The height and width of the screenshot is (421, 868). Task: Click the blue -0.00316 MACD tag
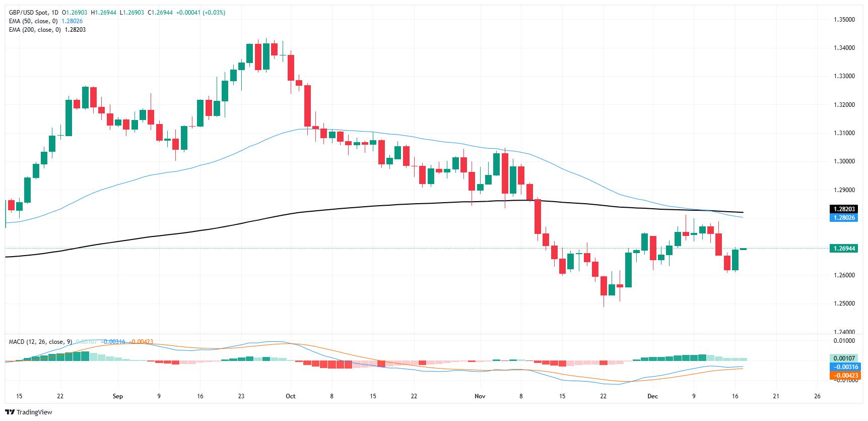843,367
